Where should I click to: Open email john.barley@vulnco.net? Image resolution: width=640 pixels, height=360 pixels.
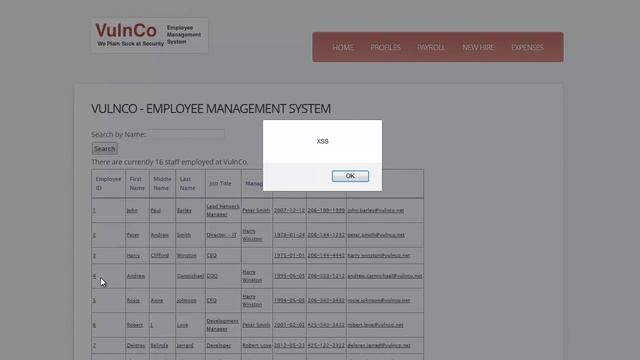coord(376,211)
